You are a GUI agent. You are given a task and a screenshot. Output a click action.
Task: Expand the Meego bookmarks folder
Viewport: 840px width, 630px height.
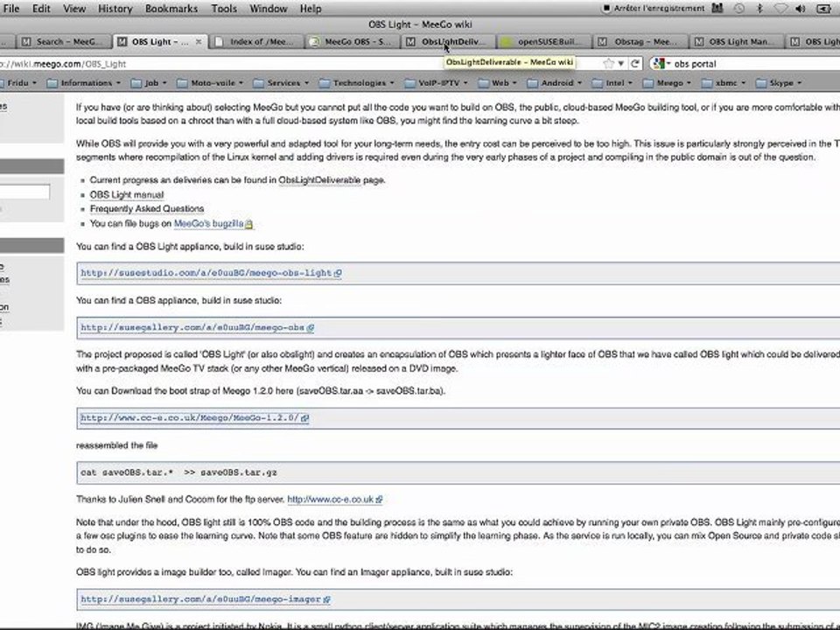(668, 83)
